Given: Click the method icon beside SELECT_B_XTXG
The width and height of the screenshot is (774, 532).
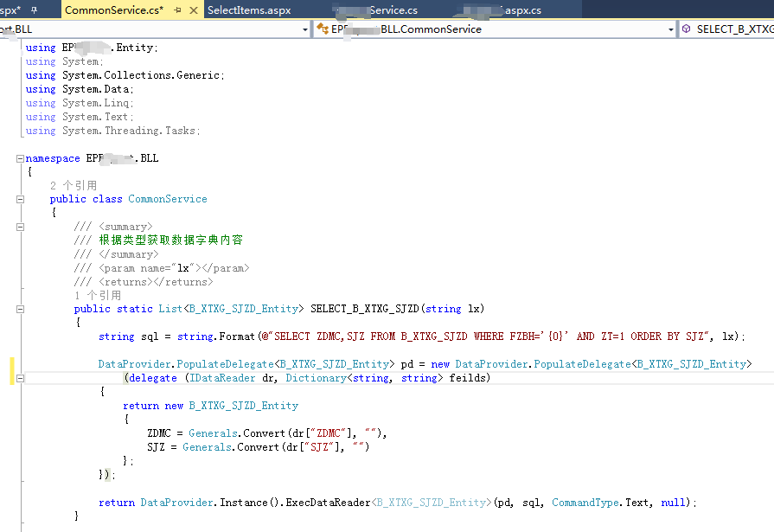Looking at the screenshot, I should (x=686, y=29).
